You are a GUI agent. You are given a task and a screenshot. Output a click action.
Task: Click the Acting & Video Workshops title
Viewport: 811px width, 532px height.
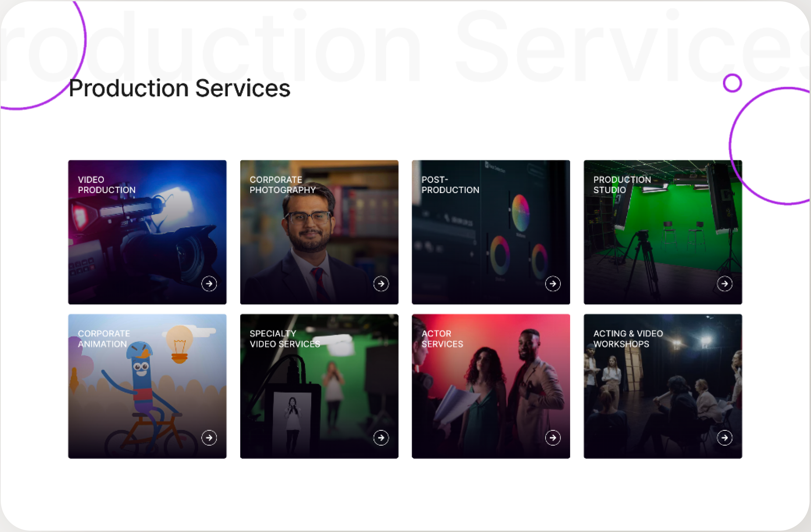[628, 339]
